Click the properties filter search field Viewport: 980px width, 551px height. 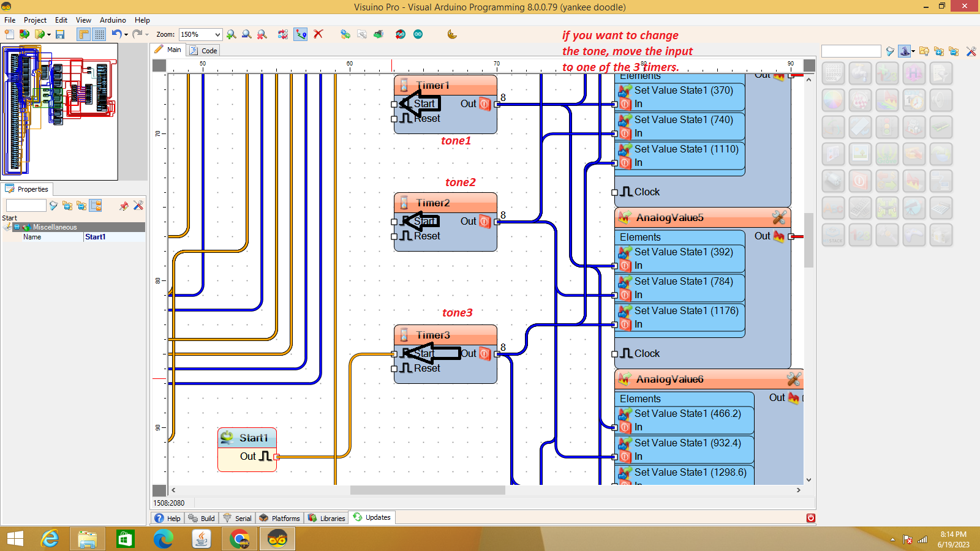[26, 206]
